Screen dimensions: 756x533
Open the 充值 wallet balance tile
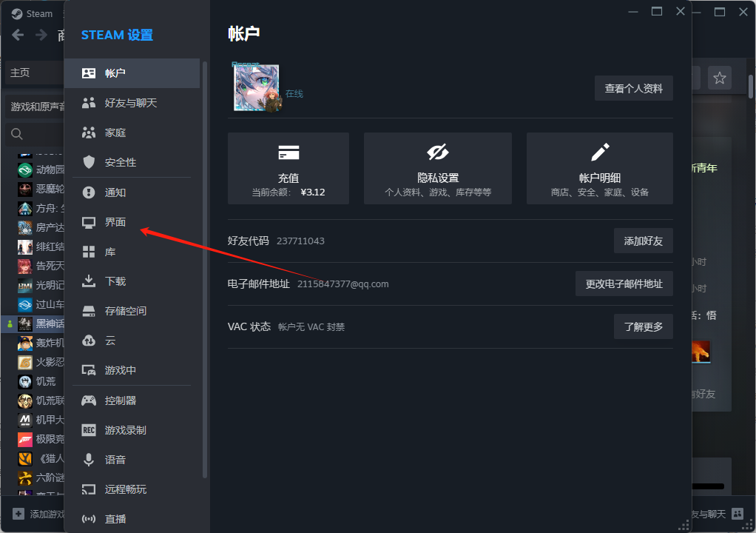click(x=288, y=168)
